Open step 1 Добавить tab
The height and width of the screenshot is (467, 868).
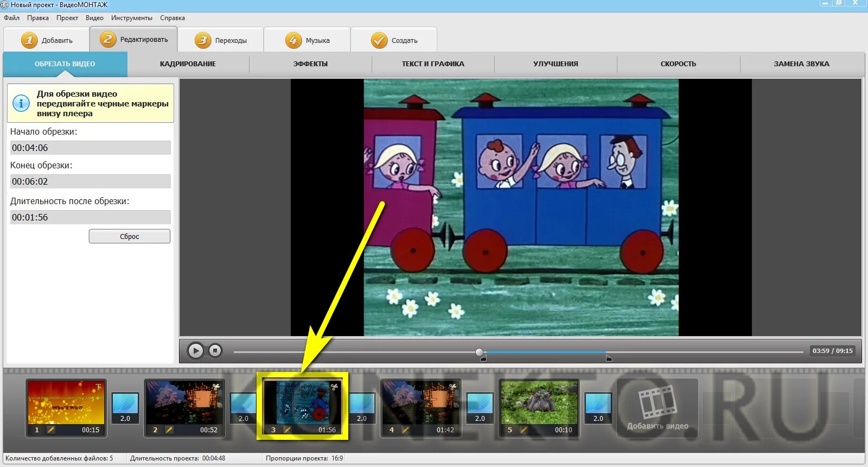47,40
